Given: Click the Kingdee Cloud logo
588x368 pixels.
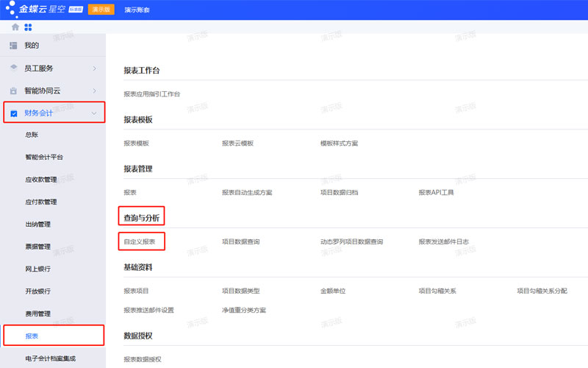Looking at the screenshot, I should point(38,10).
